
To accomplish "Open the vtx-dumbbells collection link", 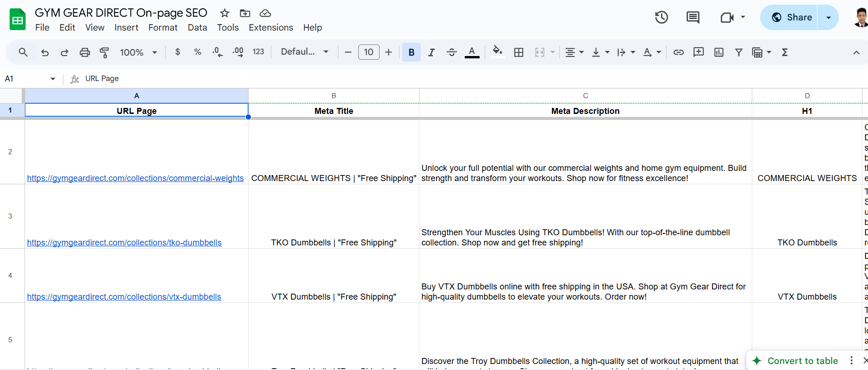I will coord(124,297).
